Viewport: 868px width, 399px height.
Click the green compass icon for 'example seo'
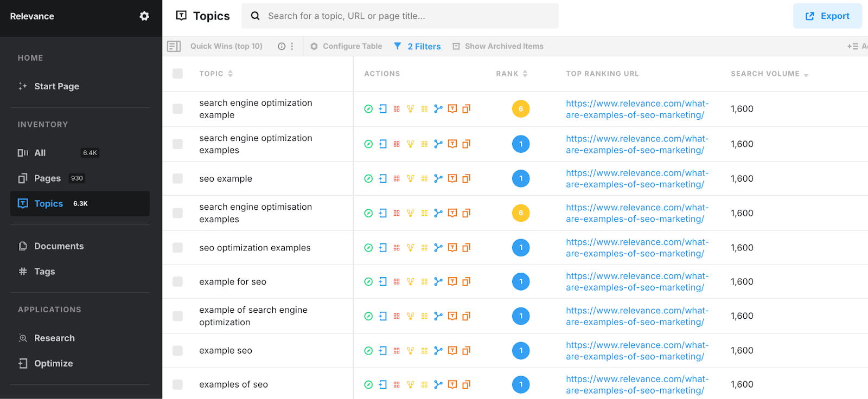368,351
